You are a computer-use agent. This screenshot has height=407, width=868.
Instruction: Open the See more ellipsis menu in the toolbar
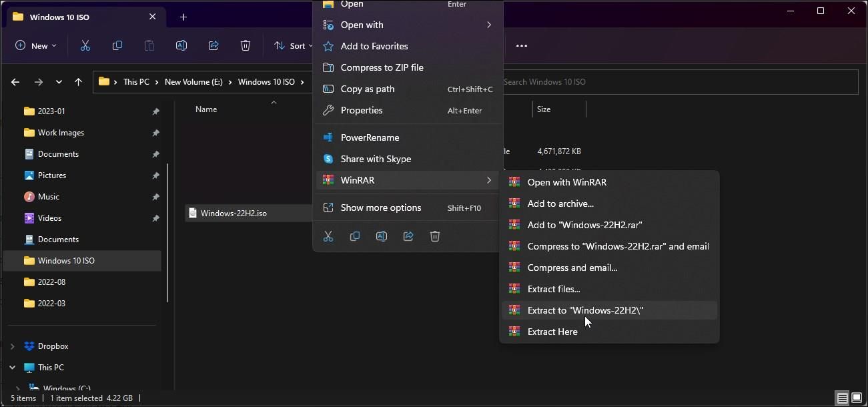522,45
